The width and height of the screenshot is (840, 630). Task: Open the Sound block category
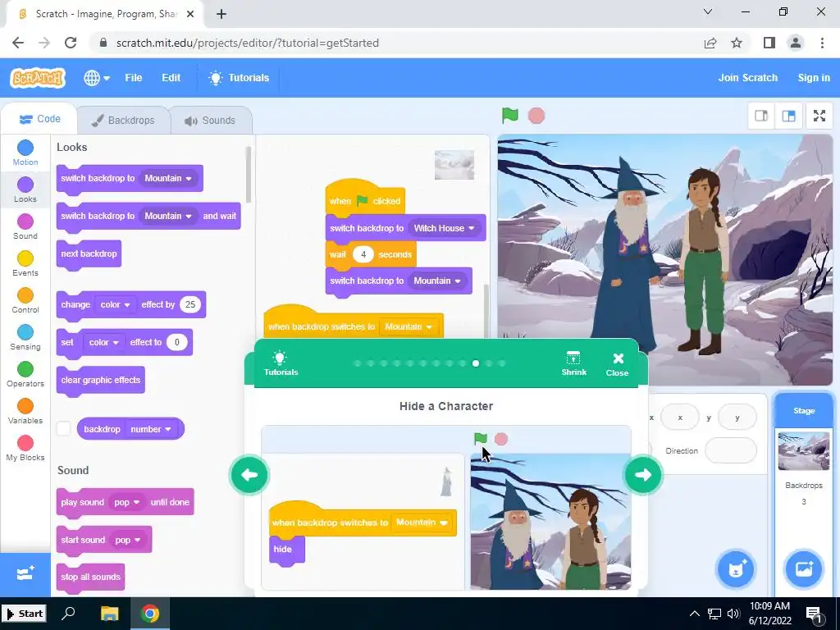(25, 226)
